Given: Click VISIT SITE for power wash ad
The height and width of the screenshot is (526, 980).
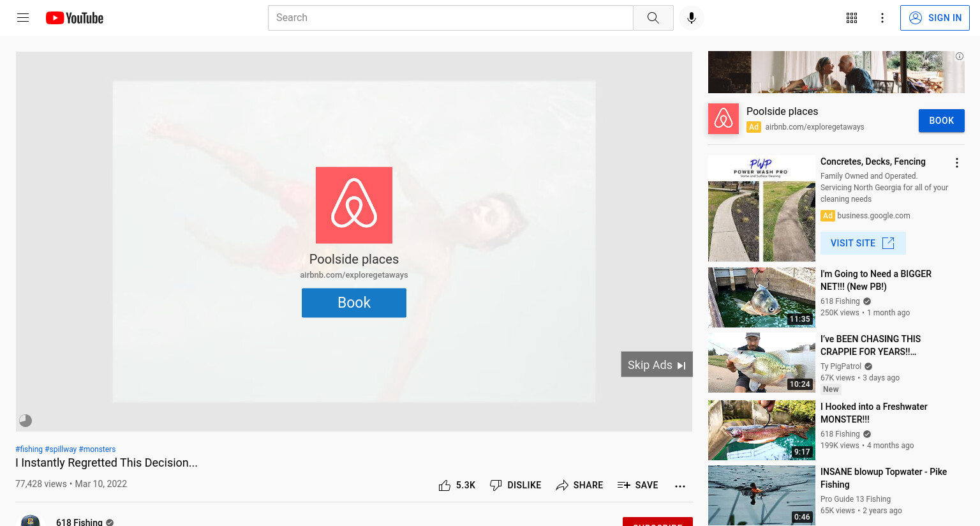Looking at the screenshot, I should pos(863,243).
